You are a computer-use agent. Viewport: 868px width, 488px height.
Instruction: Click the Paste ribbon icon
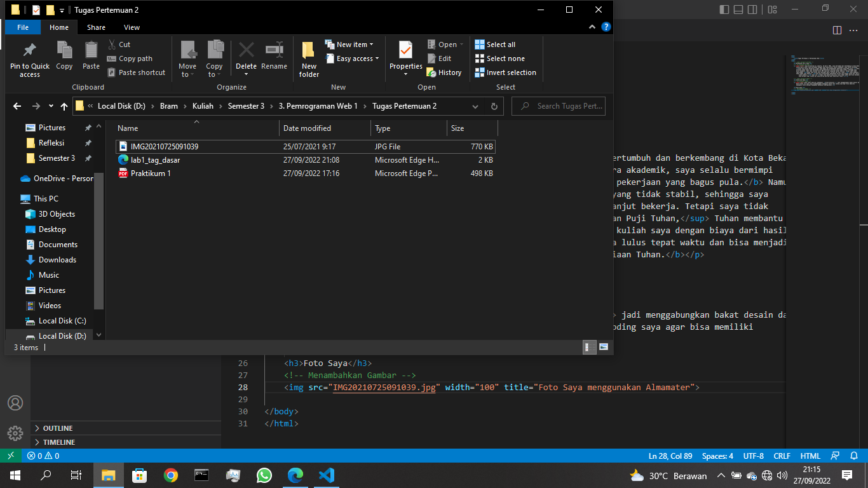point(91,56)
